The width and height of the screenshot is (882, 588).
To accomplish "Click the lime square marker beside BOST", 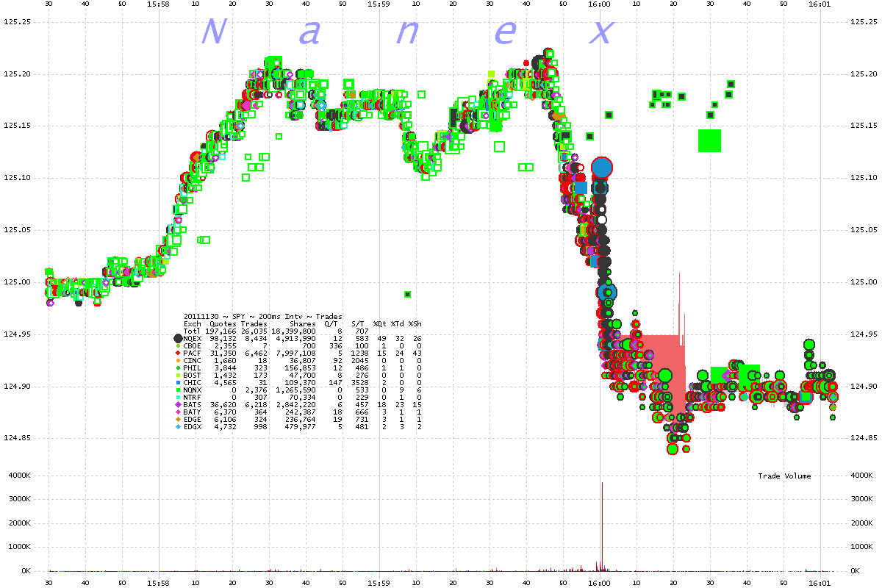I will point(177,375).
